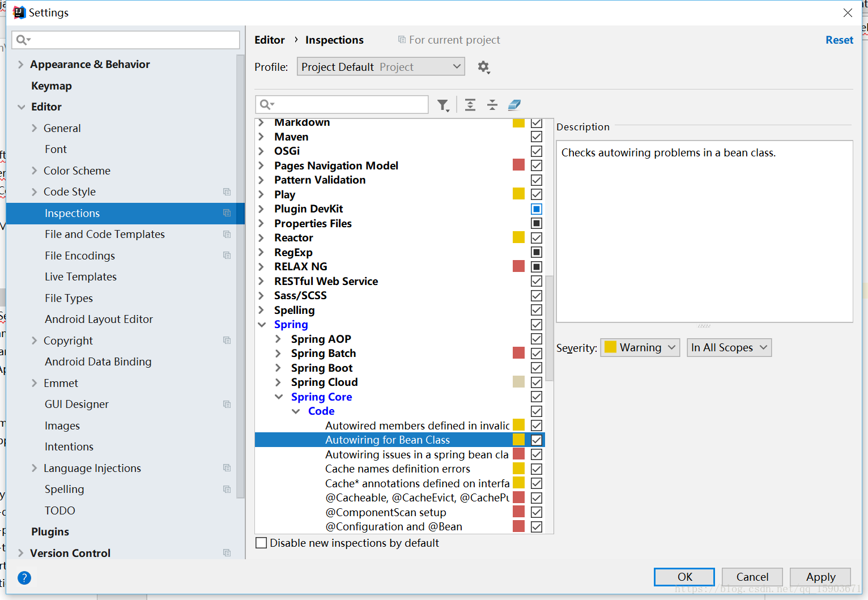The height and width of the screenshot is (600, 868).
Task: Toggle the @ComponentScan setup checkbox
Action: tap(537, 512)
